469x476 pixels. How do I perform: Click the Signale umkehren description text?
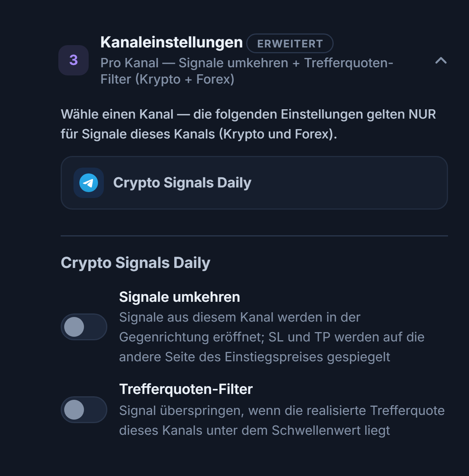click(x=271, y=337)
